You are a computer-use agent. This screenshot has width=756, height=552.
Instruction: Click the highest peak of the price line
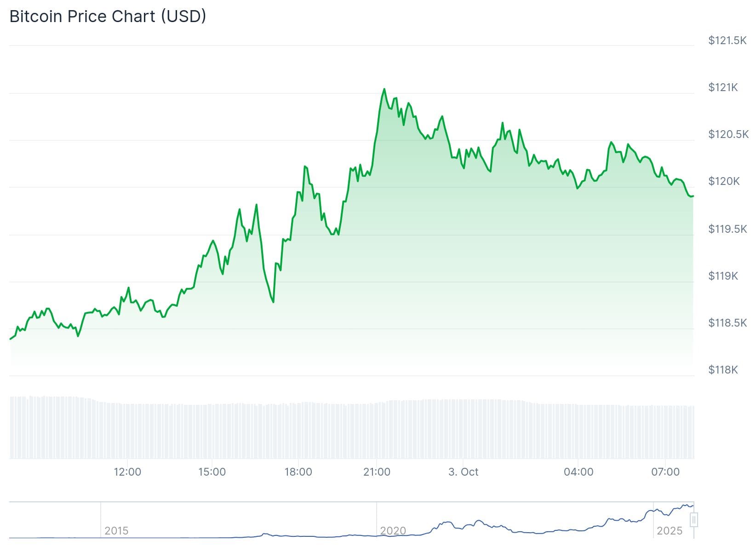point(384,89)
